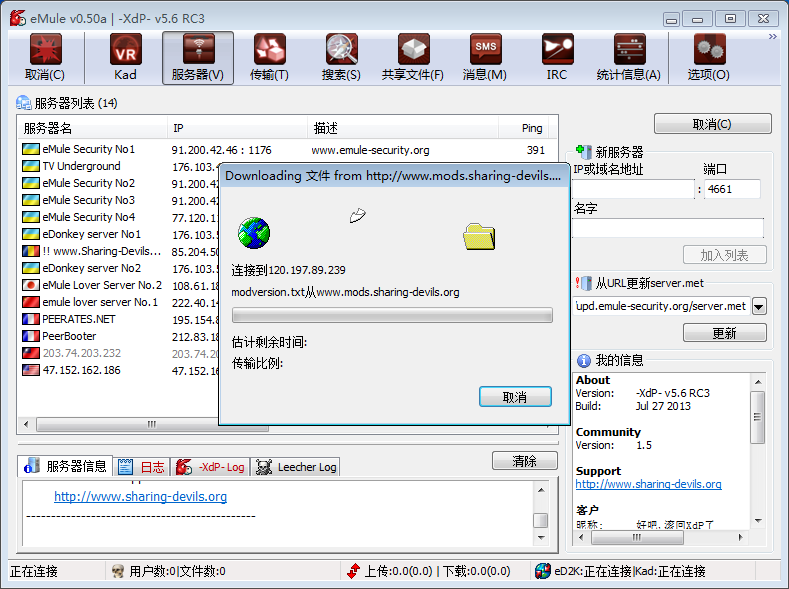This screenshot has height=589, width=789.
Task: Open the server.met URL dropdown arrow
Action: click(759, 306)
